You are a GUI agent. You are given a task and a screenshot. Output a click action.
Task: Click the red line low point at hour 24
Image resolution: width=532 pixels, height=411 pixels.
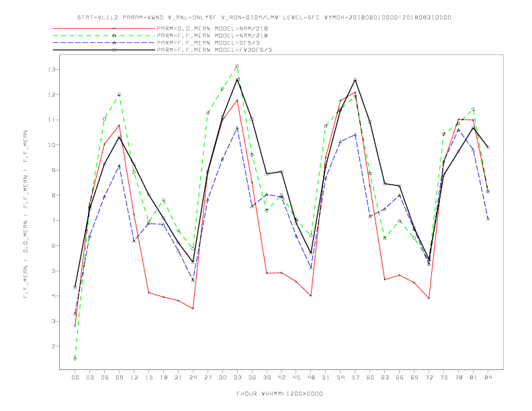coord(193,309)
